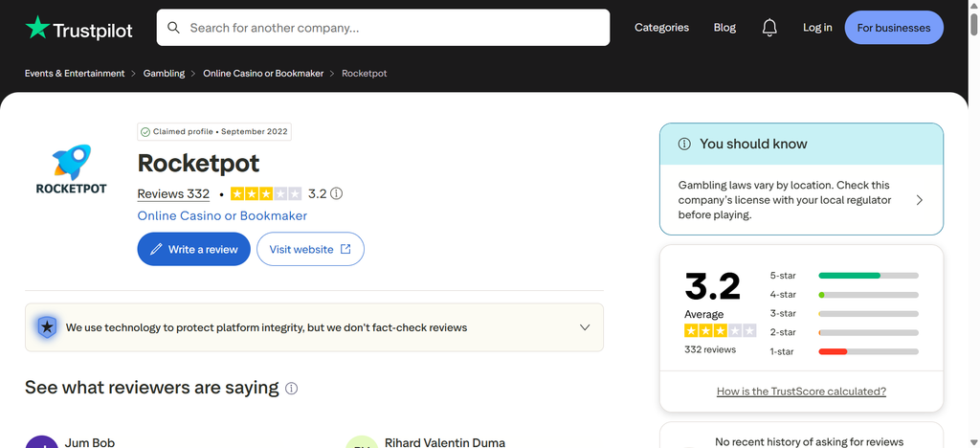Expand the platform integrity notice chevron
This screenshot has width=980, height=448.
585,327
